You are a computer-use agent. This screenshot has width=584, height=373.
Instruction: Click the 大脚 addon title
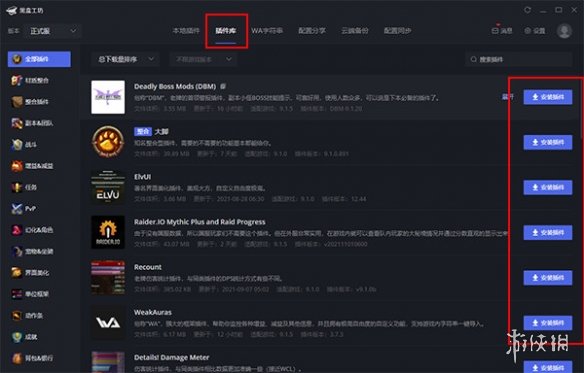(162, 132)
